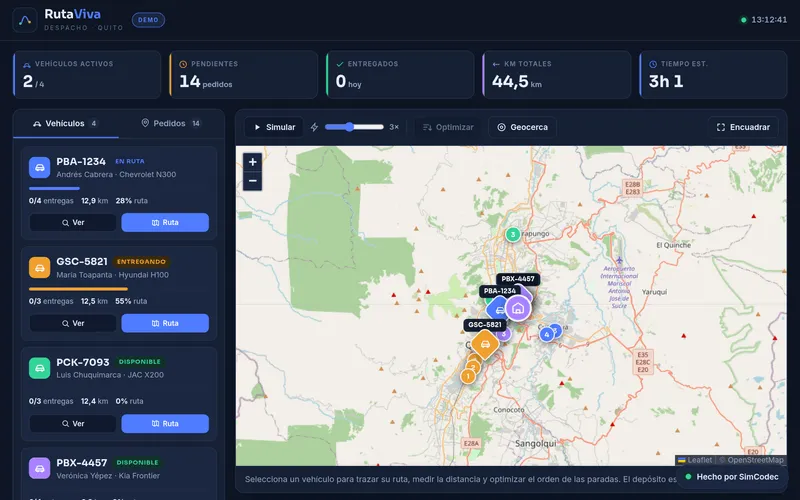Click Ruta for PBA-1234
The width and height of the screenshot is (800, 500).
pyautogui.click(x=165, y=222)
